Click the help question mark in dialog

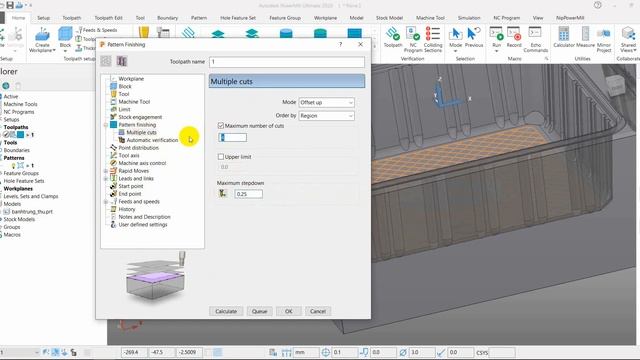click(340, 44)
